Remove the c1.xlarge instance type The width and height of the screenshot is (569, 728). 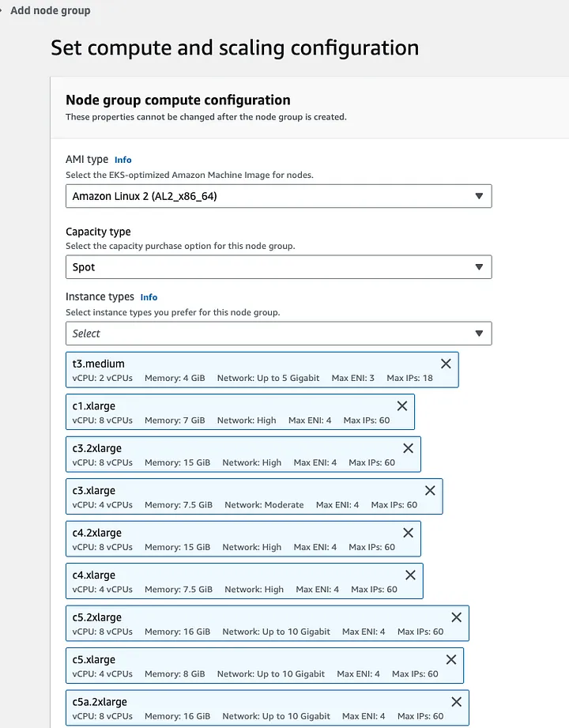pos(402,405)
